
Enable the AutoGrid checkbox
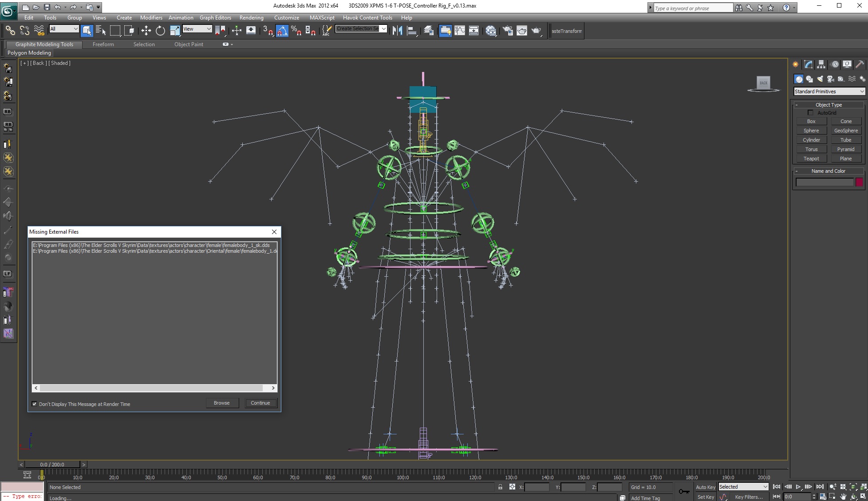810,113
